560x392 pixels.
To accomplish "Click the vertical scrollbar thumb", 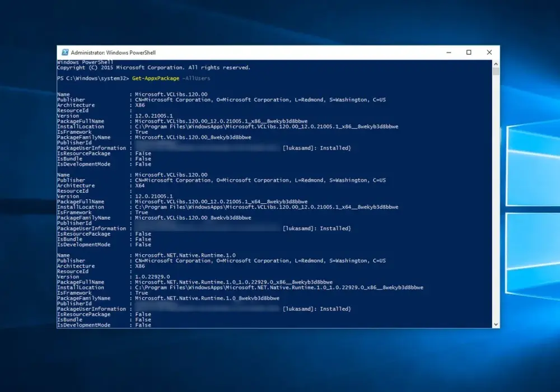I will (x=496, y=71).
